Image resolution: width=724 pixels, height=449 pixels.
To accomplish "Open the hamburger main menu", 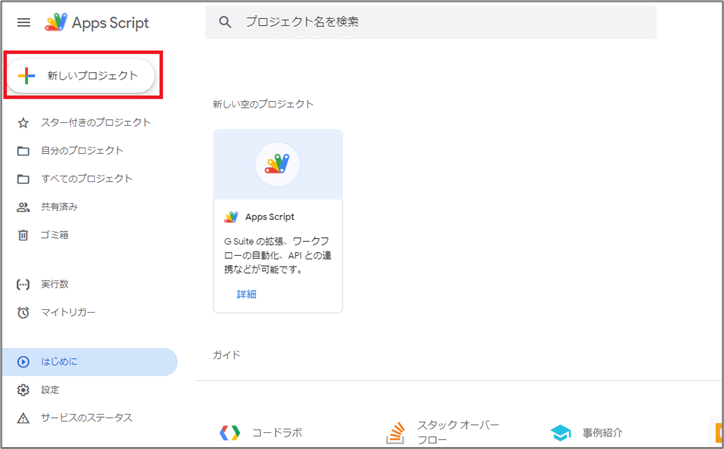I will click(x=24, y=22).
